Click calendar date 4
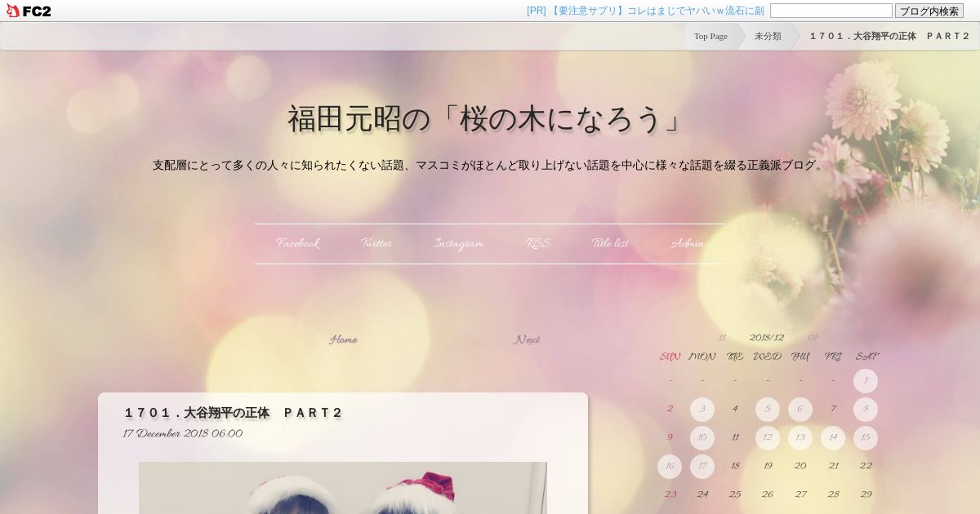Viewport: 980px width, 514px height. (x=735, y=410)
